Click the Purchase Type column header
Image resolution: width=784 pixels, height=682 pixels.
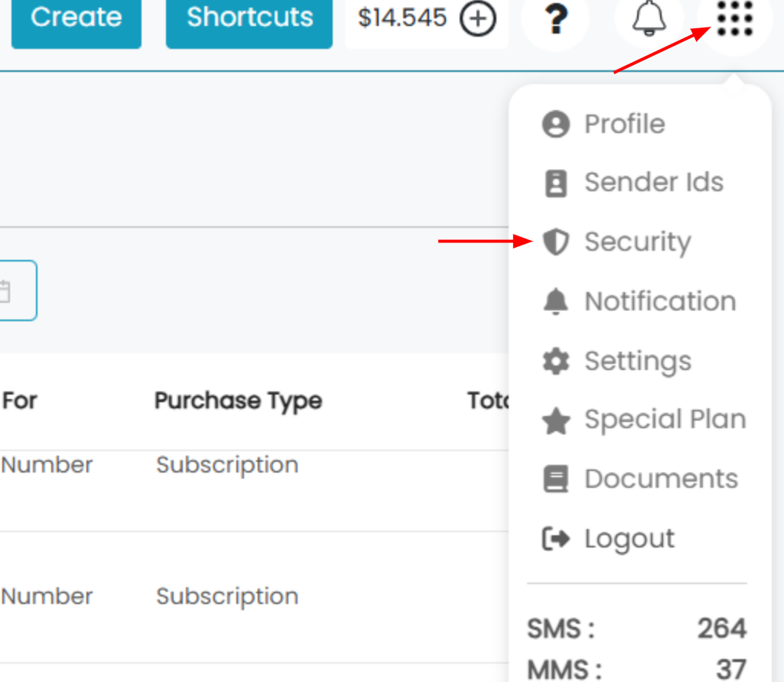(x=238, y=401)
